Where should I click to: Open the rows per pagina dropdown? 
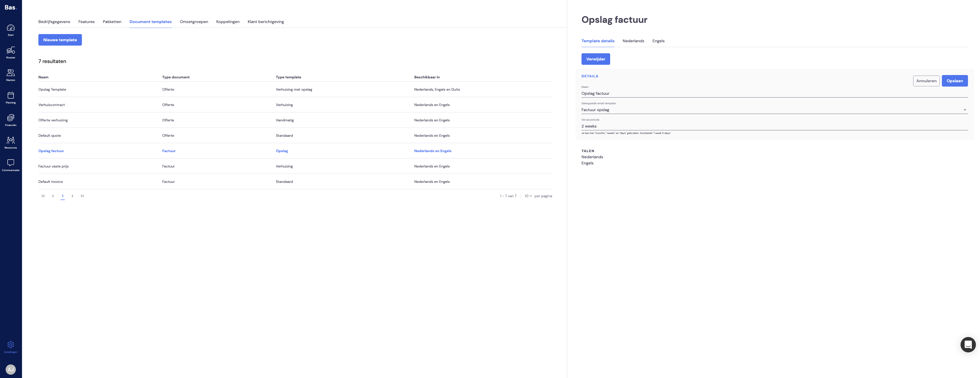[x=528, y=196]
